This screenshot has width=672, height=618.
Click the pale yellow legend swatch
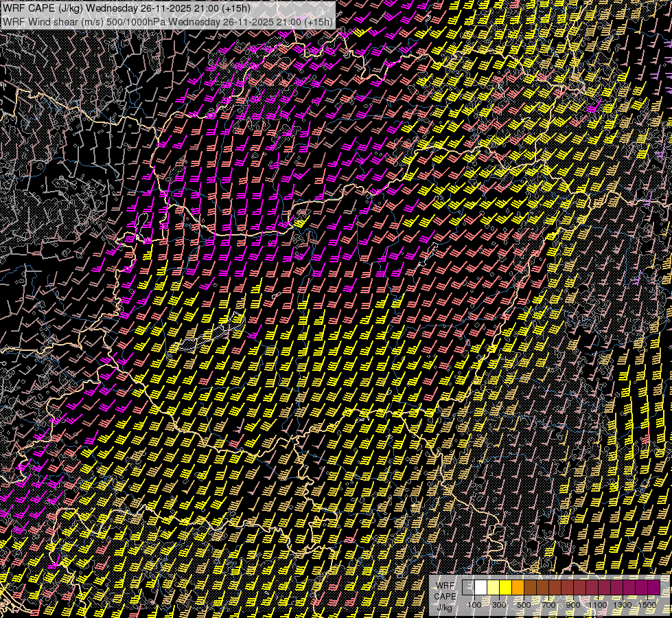pos(494,588)
